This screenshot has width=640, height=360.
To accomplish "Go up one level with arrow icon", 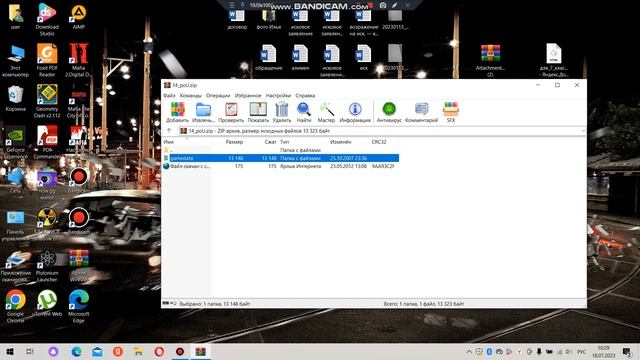I will [169, 131].
